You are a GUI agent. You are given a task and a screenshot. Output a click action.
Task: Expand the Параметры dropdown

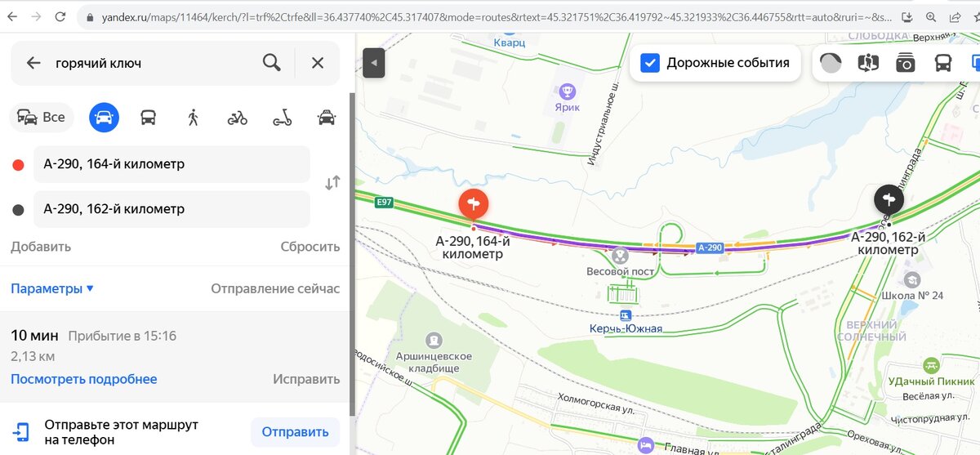pos(52,288)
